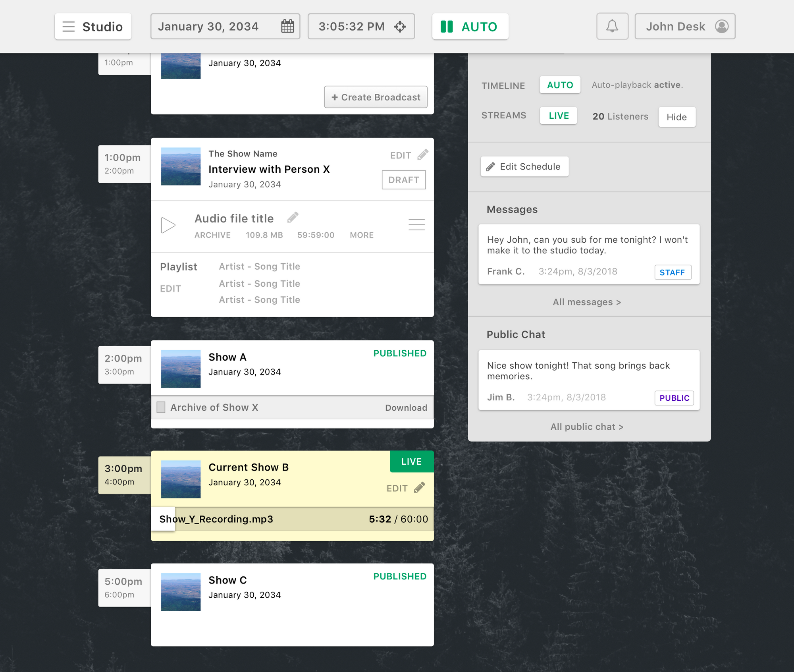Edit Current Show B

click(x=397, y=489)
